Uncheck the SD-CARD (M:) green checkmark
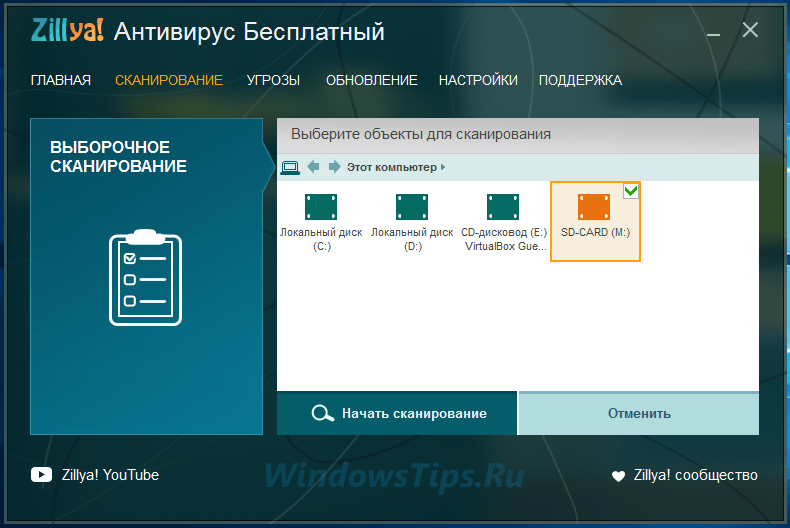Image resolution: width=790 pixels, height=528 pixels. click(631, 191)
